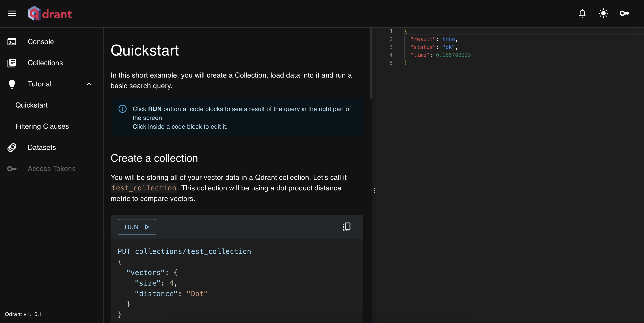Viewport: 644px width, 323px height.
Task: Toggle light mode with the sun icon
Action: 603,13
